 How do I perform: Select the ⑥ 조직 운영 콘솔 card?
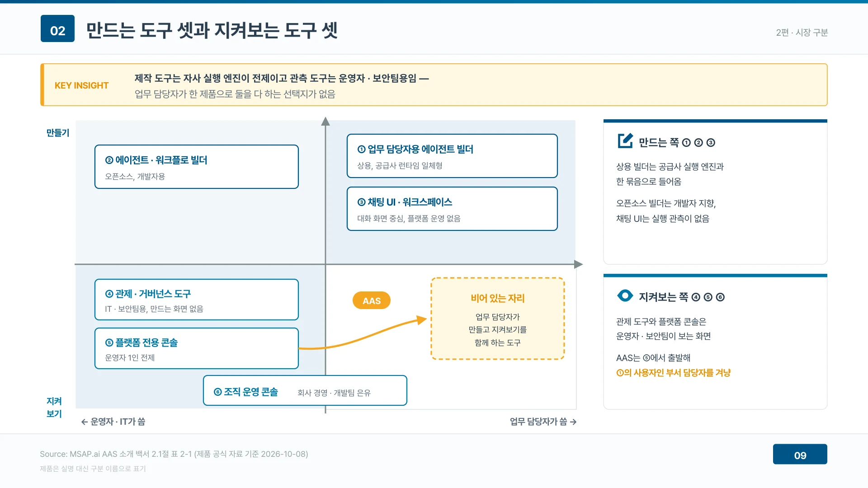point(305,390)
